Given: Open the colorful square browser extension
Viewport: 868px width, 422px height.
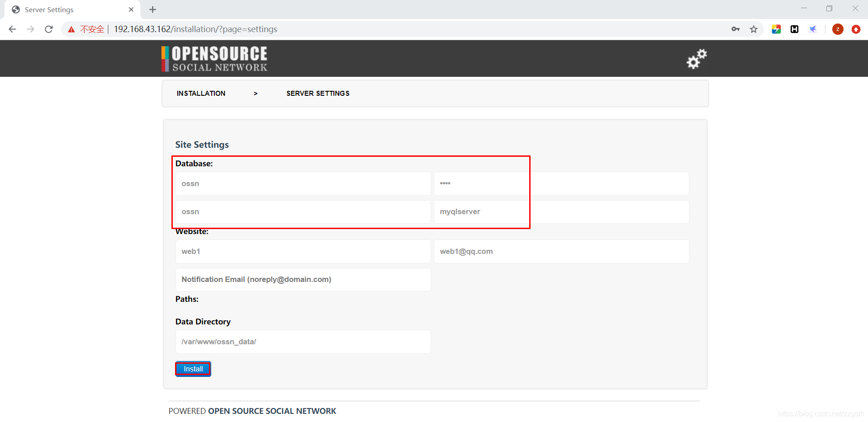Looking at the screenshot, I should pos(776,29).
